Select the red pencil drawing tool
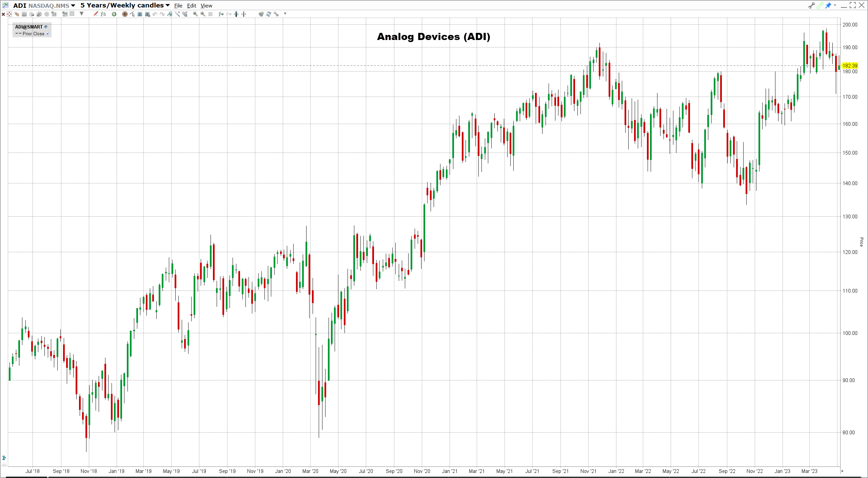The width and height of the screenshot is (868, 478). [x=96, y=14]
